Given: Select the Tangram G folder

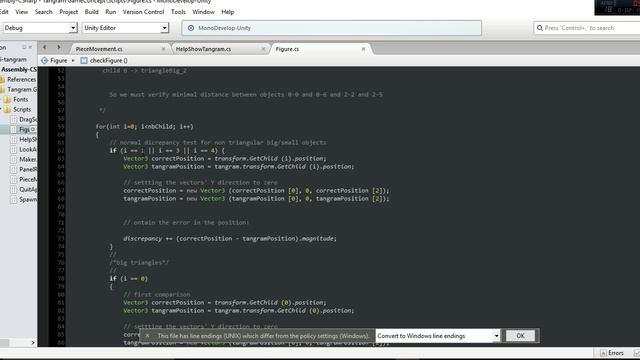Looking at the screenshot, I should (22, 89).
